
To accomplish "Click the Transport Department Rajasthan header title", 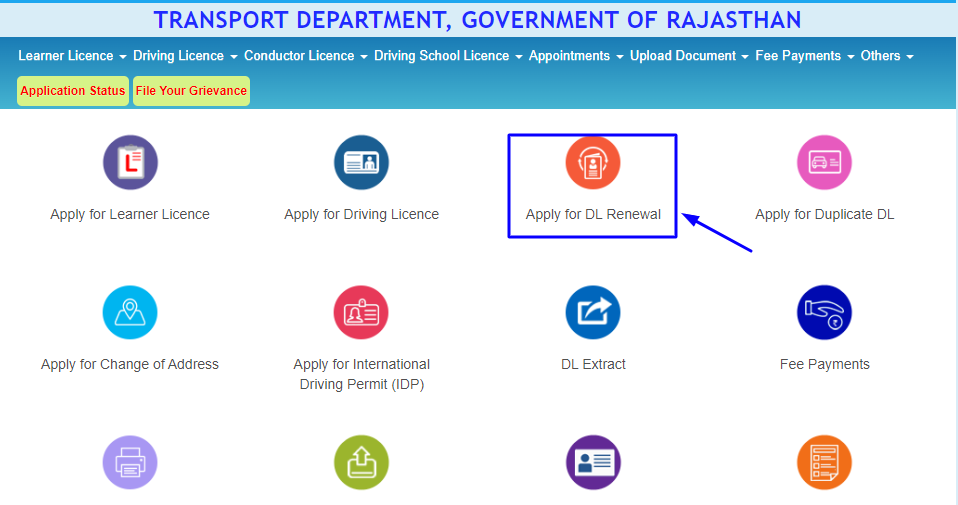I will (x=477, y=20).
